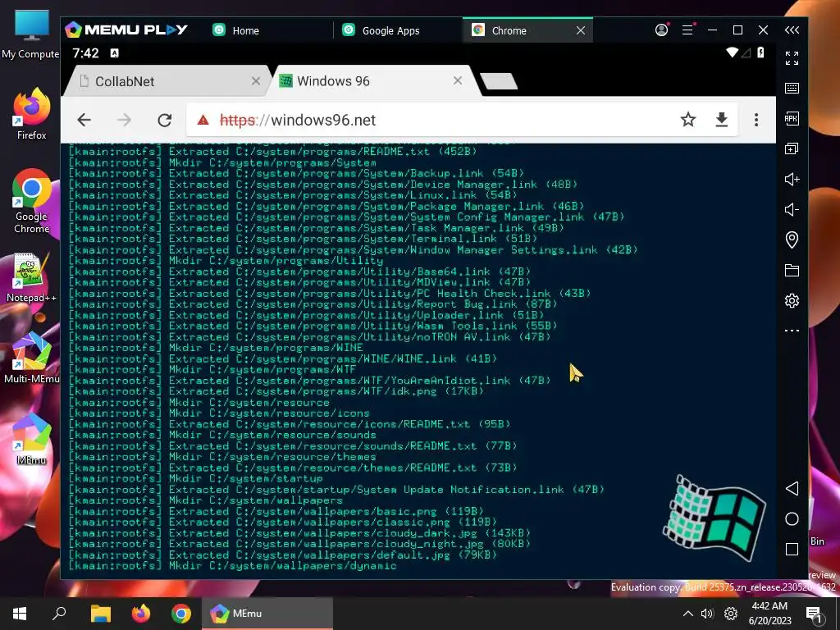Open MEmu multi-window add icon
The width and height of the screenshot is (840, 630).
(792, 148)
